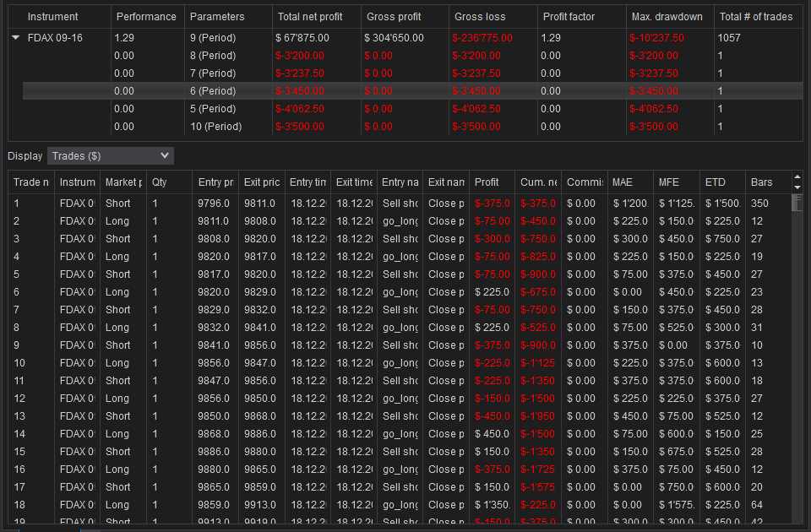The image size is (811, 532).
Task: Sort trades by Exit price header
Action: [x=262, y=182]
